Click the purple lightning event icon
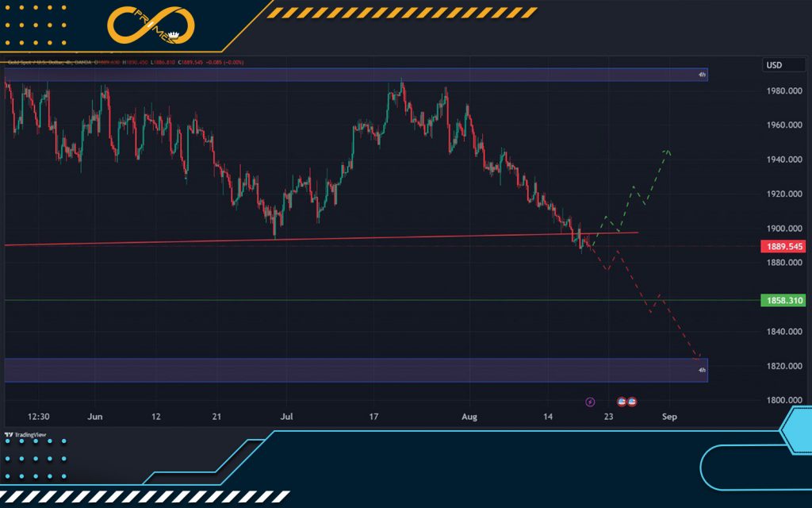 589,402
